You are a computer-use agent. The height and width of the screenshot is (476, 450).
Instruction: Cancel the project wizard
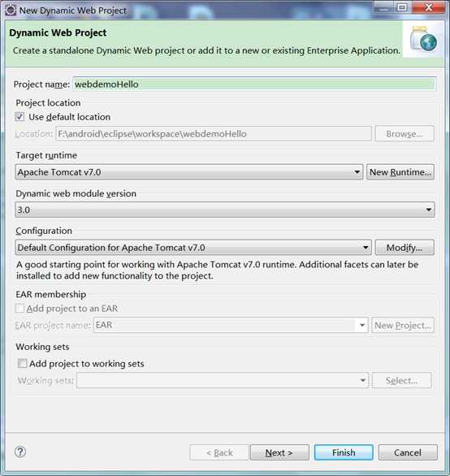click(x=408, y=452)
